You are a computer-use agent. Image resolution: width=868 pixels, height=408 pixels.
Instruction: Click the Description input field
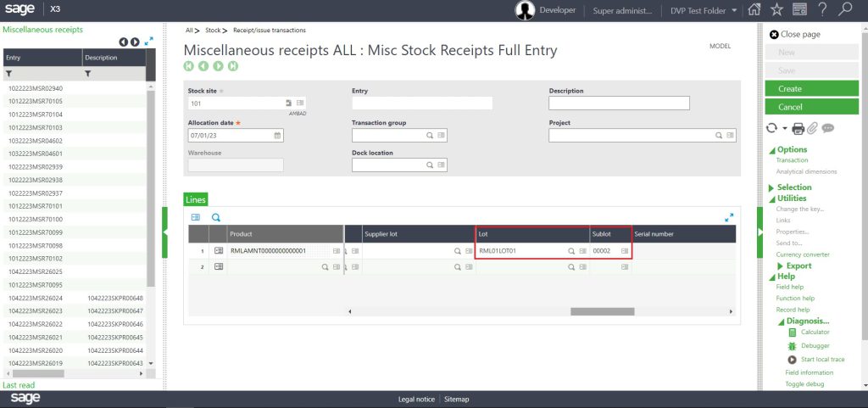(x=619, y=103)
